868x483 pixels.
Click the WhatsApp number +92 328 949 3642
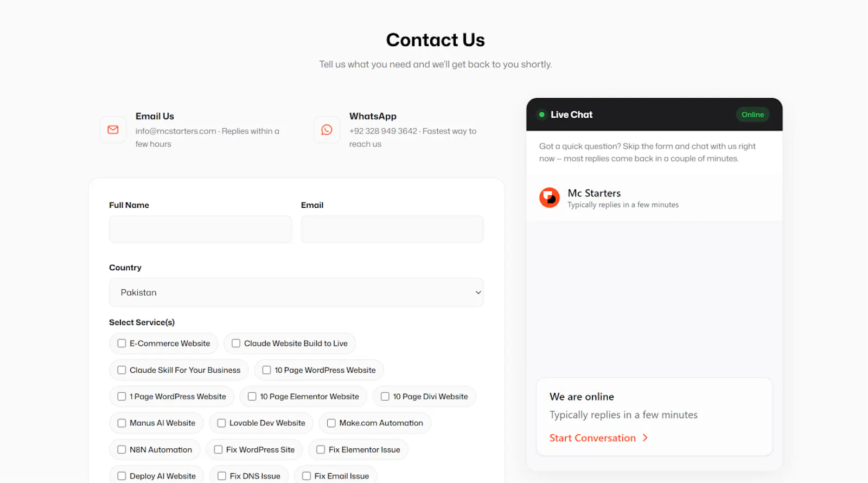[383, 131]
